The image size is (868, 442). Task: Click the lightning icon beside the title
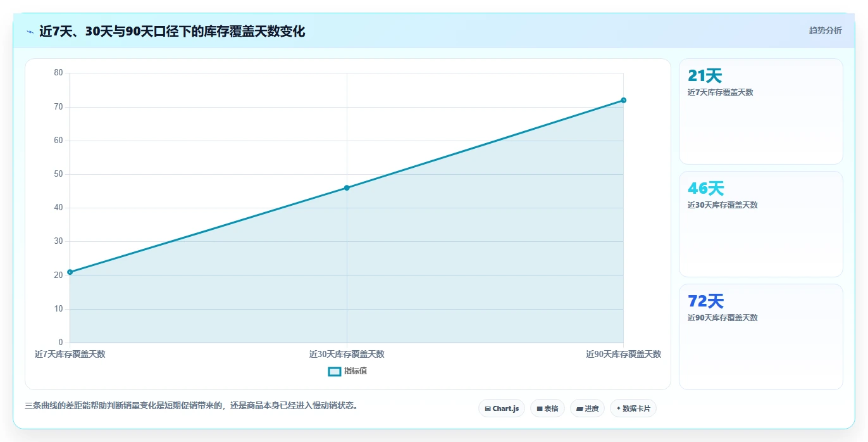coord(30,32)
